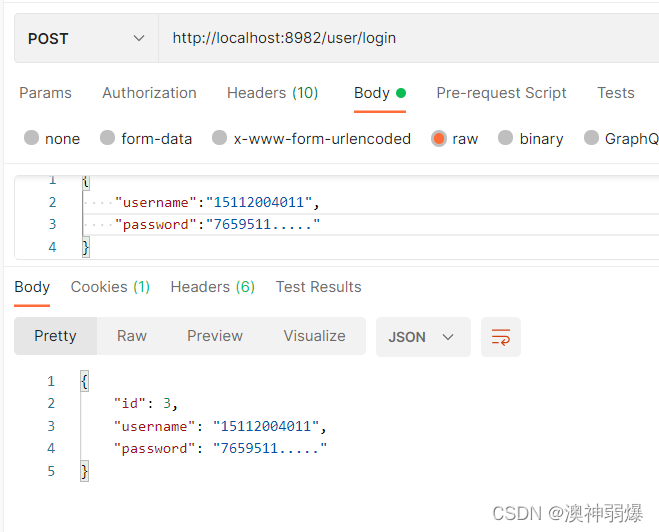Switch response view to Raw

point(132,336)
